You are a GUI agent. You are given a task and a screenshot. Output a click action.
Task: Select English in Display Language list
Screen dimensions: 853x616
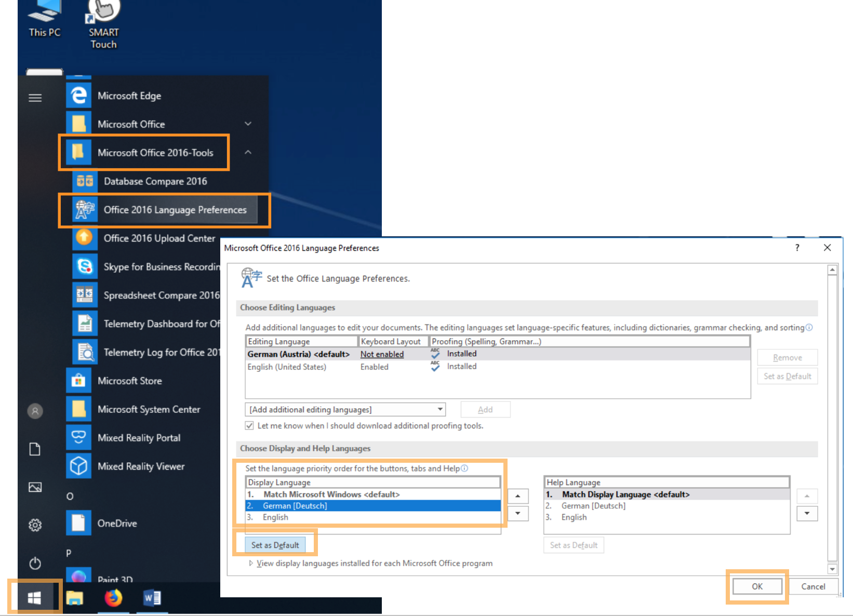coord(373,517)
